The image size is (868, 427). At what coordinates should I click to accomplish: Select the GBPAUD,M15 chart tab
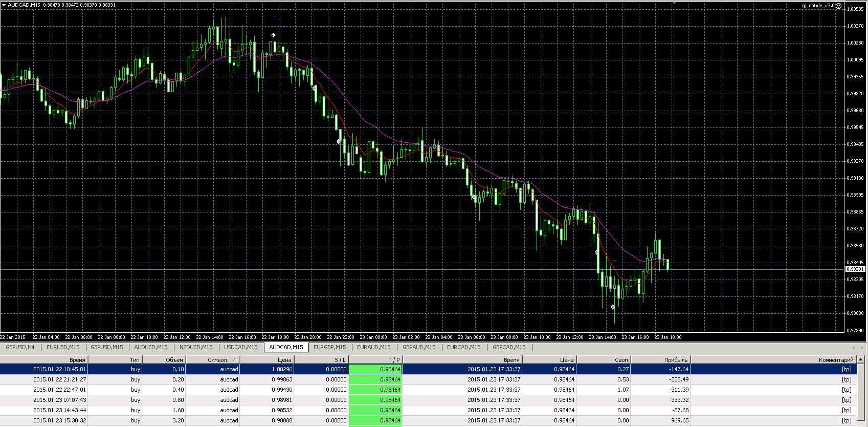pos(419,347)
